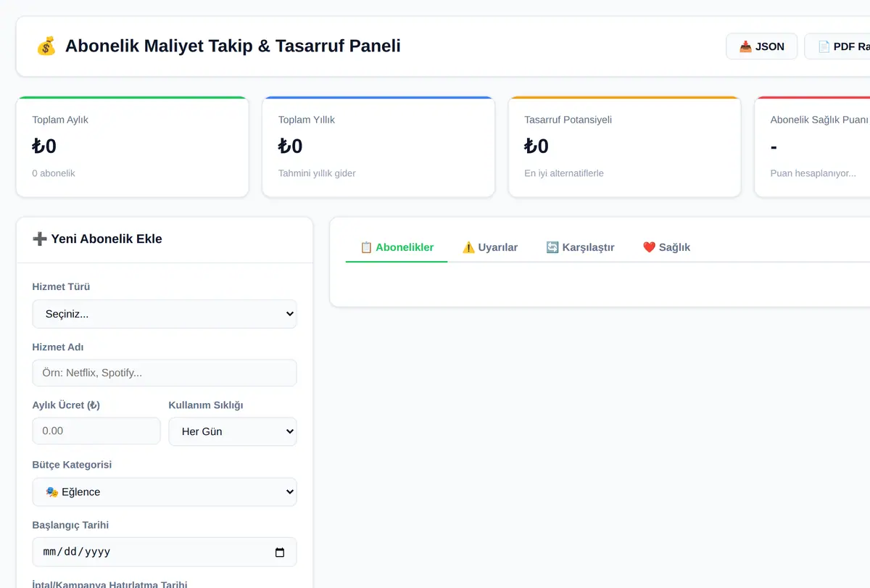The width and height of the screenshot is (870, 588).
Task: Select the Toplam Aylık summary card
Action: [133, 146]
